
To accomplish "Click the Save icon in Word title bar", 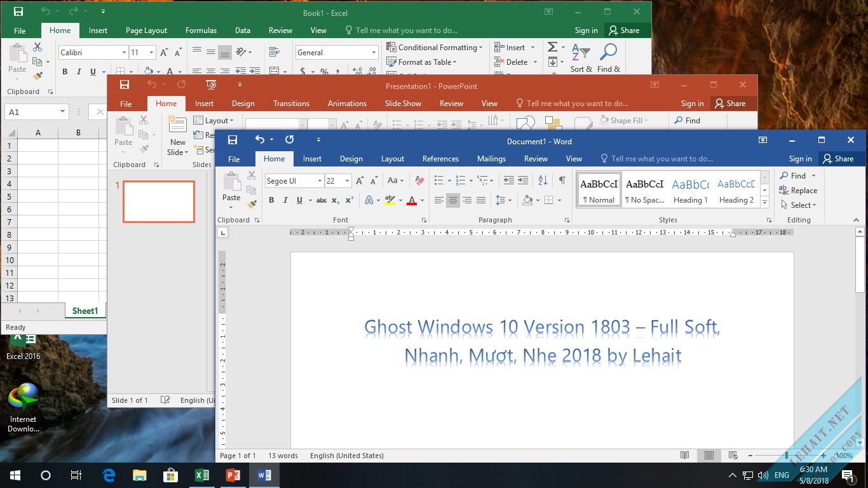I will click(x=233, y=140).
